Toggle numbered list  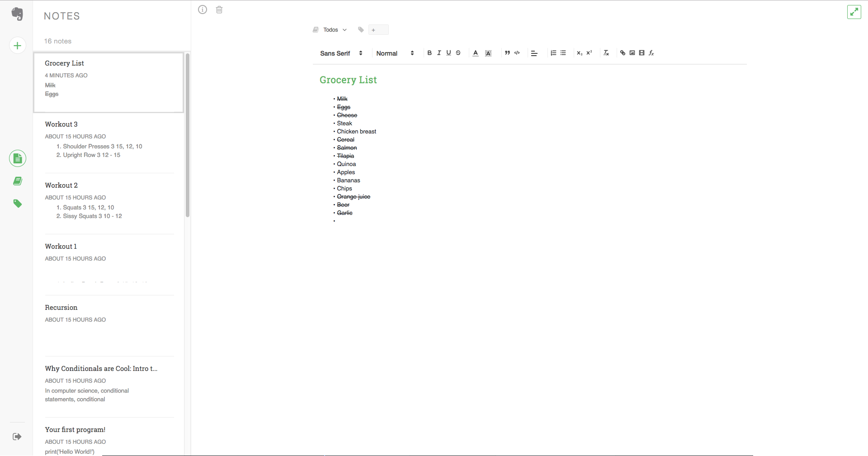553,53
